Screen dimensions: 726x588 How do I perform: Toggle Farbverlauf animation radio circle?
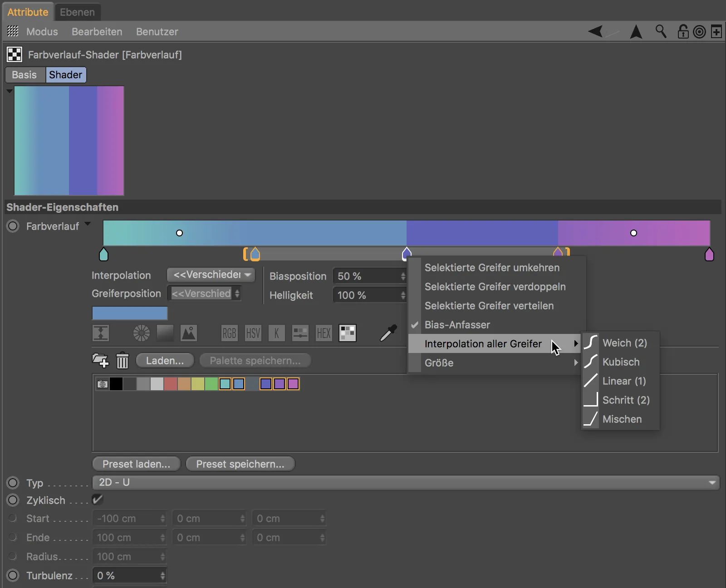tap(13, 226)
